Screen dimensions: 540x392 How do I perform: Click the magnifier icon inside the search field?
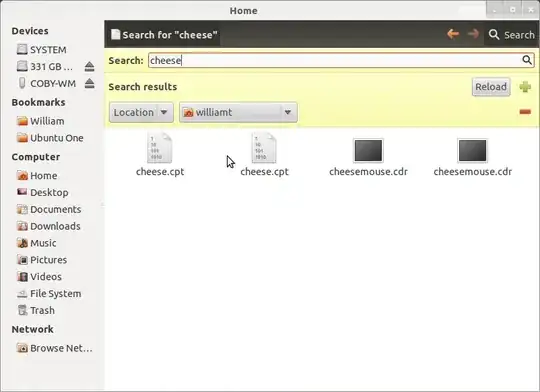[527, 60]
